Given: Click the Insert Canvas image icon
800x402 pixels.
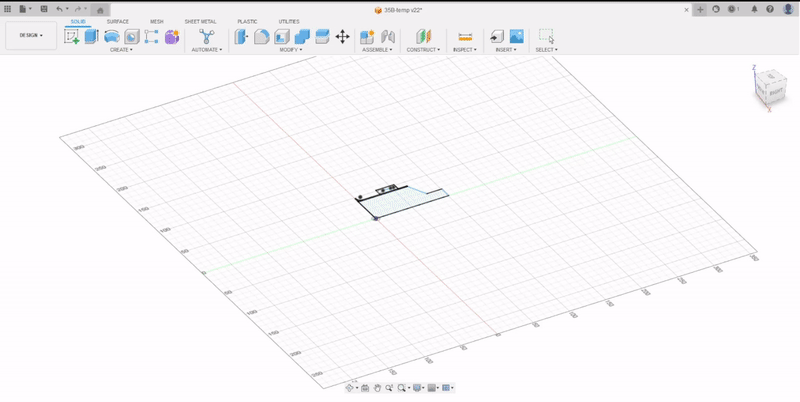Looking at the screenshot, I should pos(516,36).
